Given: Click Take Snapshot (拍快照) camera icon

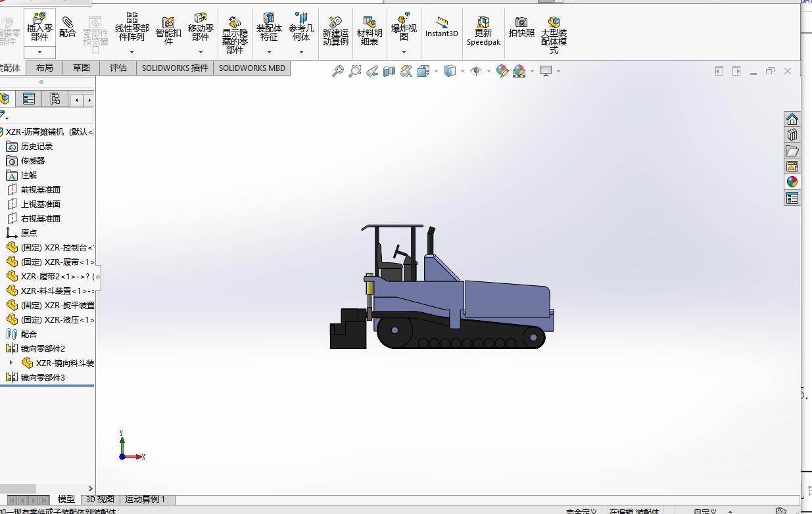Looking at the screenshot, I should tap(521, 26).
